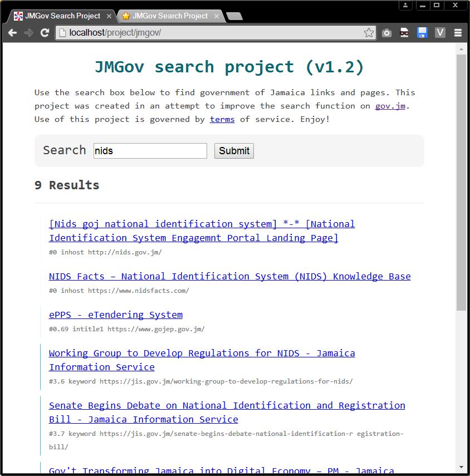Click the text https://www.gojep.gov.jm/
Image resolution: width=470 pixels, height=476 pixels.
tap(156, 329)
